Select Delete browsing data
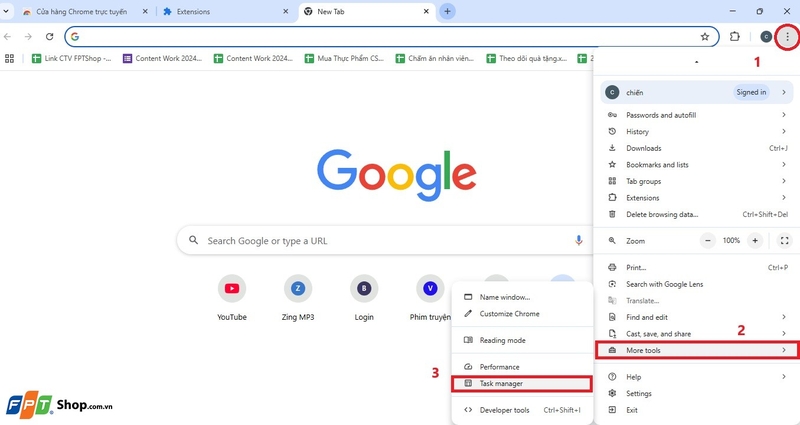Viewport: 800px width, 425px height. click(x=697, y=214)
